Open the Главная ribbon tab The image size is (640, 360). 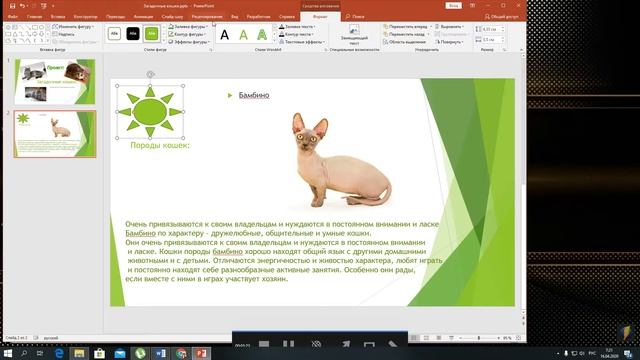pos(34,17)
